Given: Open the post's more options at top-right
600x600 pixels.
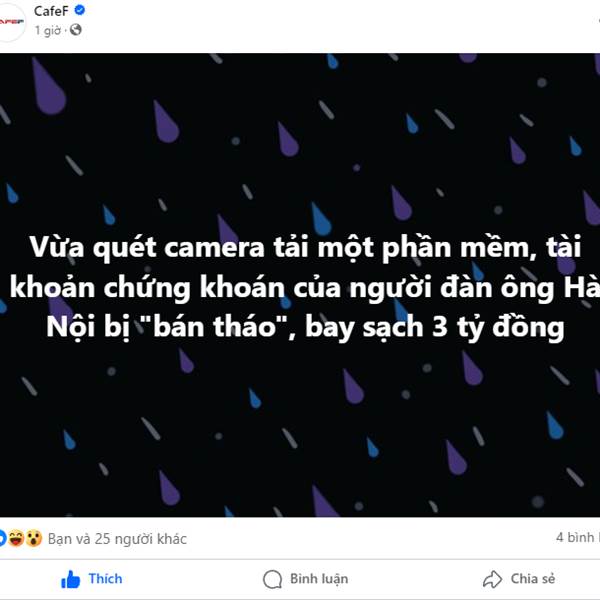Looking at the screenshot, I should [x=597, y=20].
